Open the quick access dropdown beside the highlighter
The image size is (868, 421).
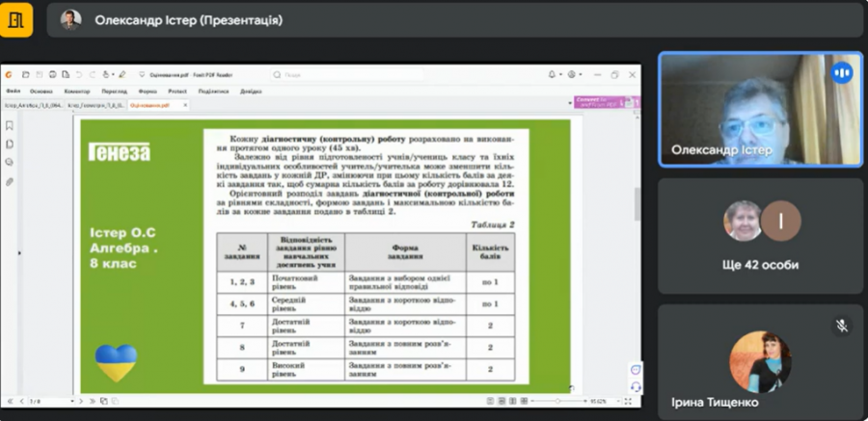pos(142,75)
